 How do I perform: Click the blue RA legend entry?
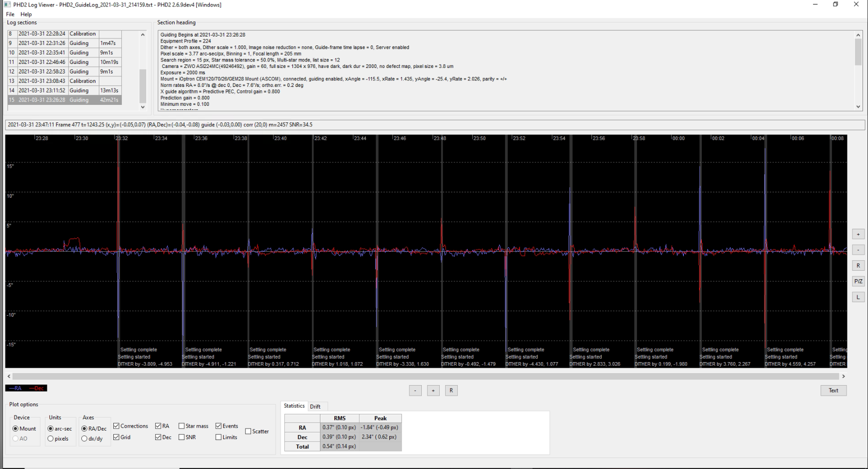coord(16,388)
